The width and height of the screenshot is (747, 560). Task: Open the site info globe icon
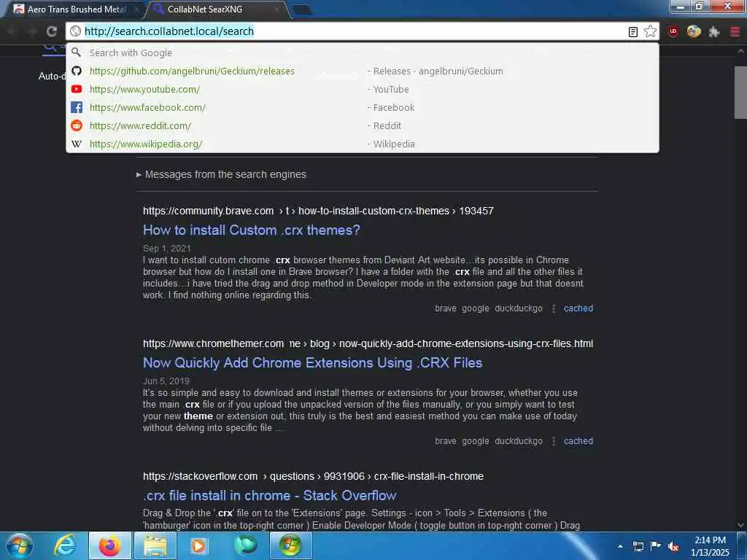[x=75, y=31]
